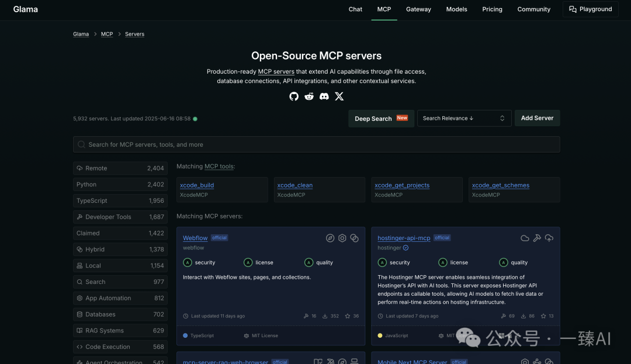
Task: Filter by Developer Tools category
Action: 120,217
